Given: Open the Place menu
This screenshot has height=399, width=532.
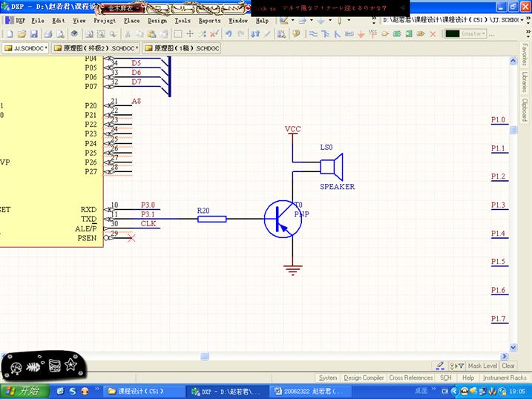Looking at the screenshot, I should pyautogui.click(x=131, y=21).
